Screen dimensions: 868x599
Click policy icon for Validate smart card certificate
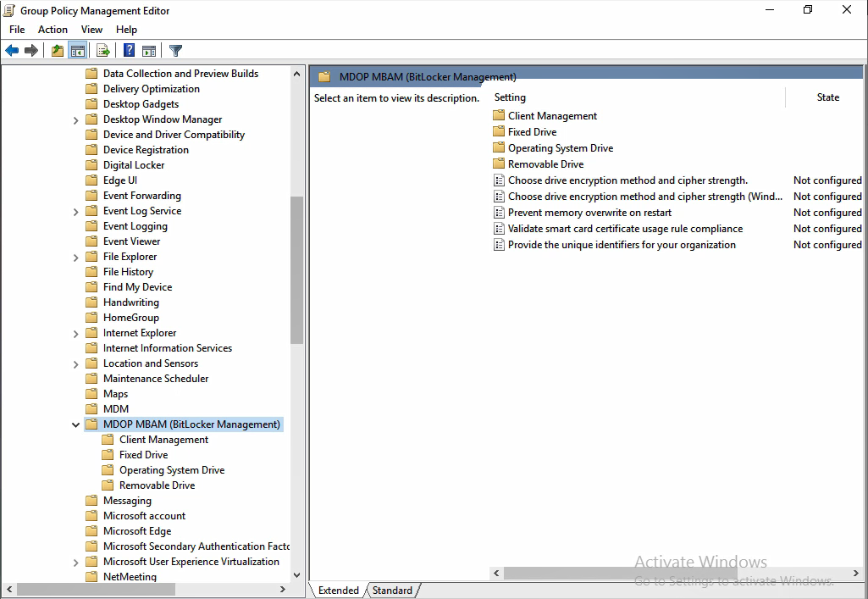(x=499, y=229)
